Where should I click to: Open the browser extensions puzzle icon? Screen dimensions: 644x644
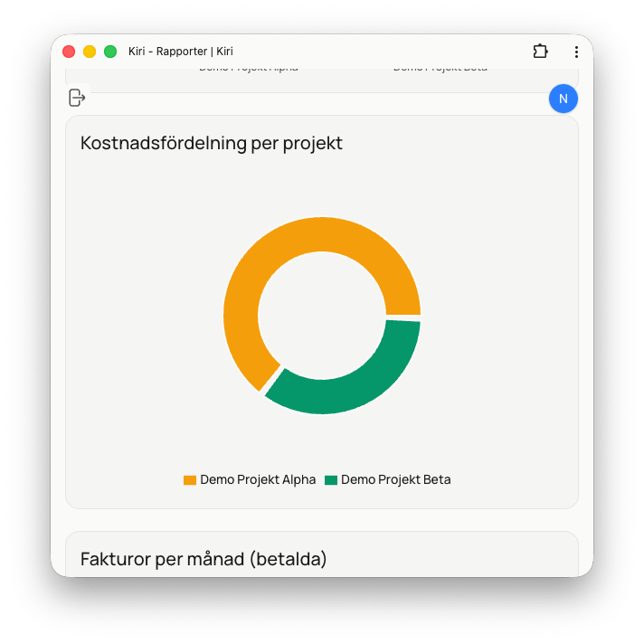tap(540, 52)
